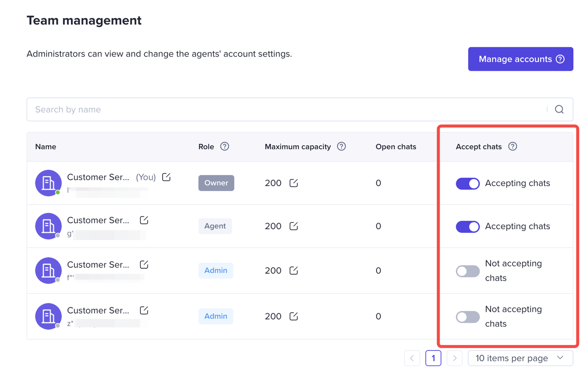Turn off accepting chats for the Agent
The width and height of the screenshot is (588, 384).
point(468,226)
